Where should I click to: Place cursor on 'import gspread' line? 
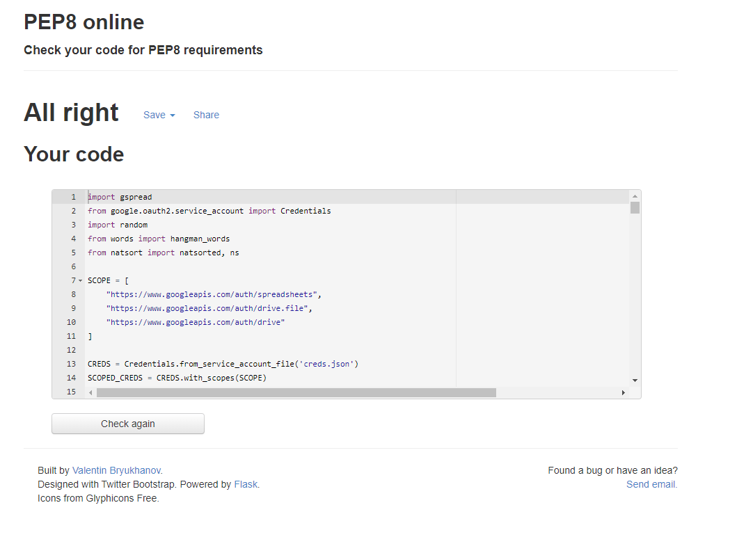(x=120, y=198)
